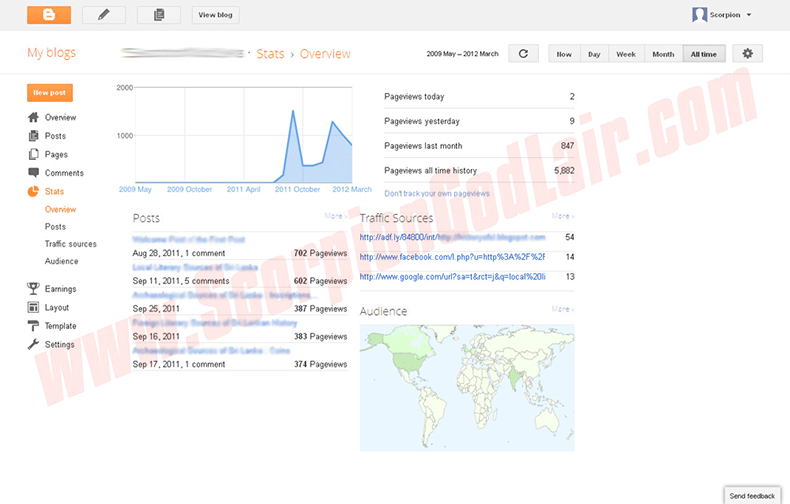This screenshot has width=790, height=504.
Task: Click the Pageviews last month row
Action: [x=479, y=146]
